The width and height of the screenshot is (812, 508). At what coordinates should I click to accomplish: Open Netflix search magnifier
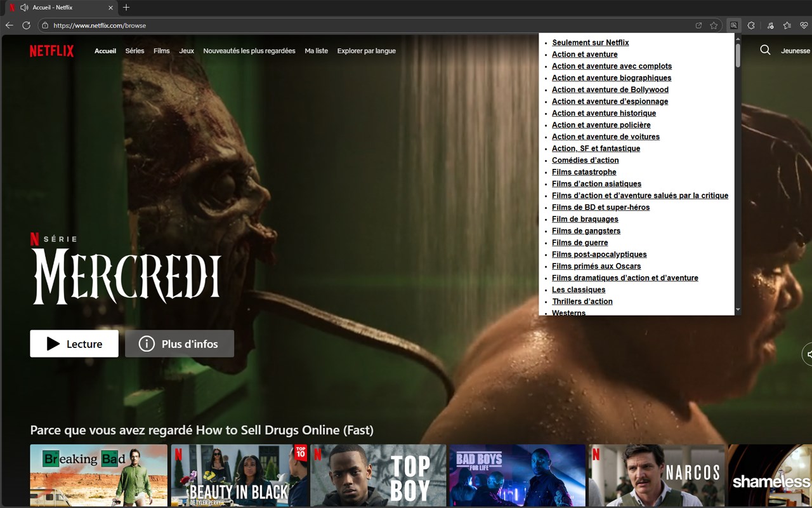[x=765, y=50]
